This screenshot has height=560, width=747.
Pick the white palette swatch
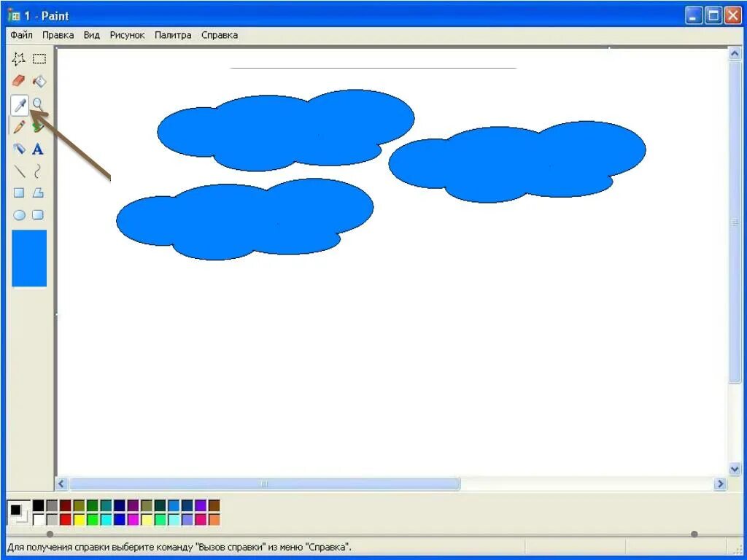38,519
